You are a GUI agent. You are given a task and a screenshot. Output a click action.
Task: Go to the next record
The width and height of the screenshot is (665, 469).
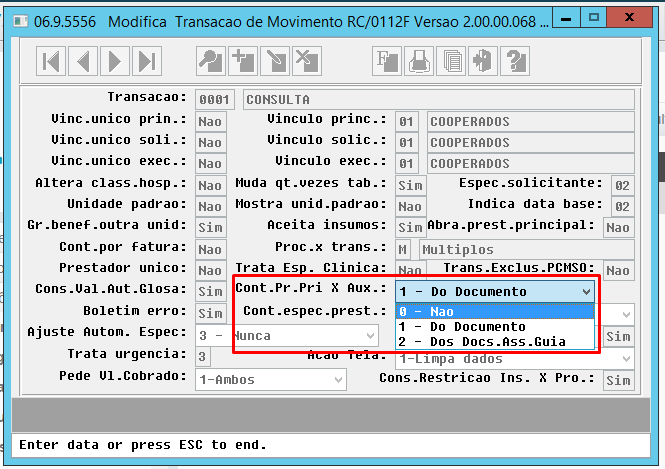click(115, 61)
